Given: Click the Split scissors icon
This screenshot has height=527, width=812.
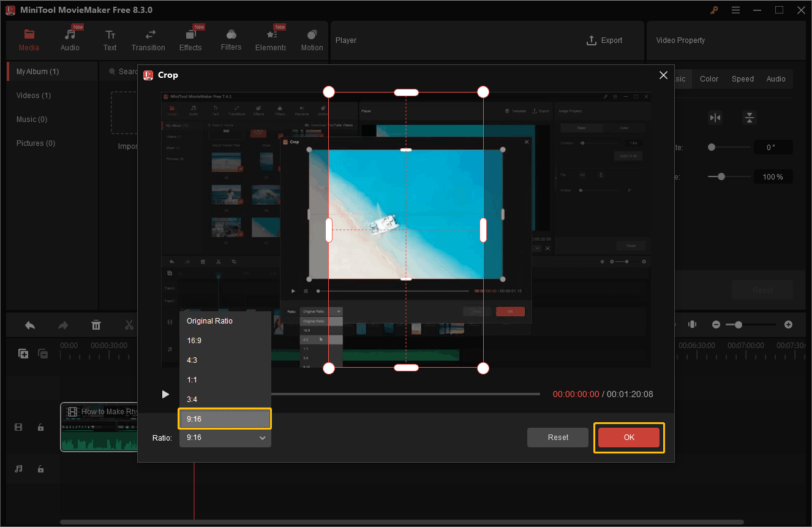Looking at the screenshot, I should pos(129,325).
